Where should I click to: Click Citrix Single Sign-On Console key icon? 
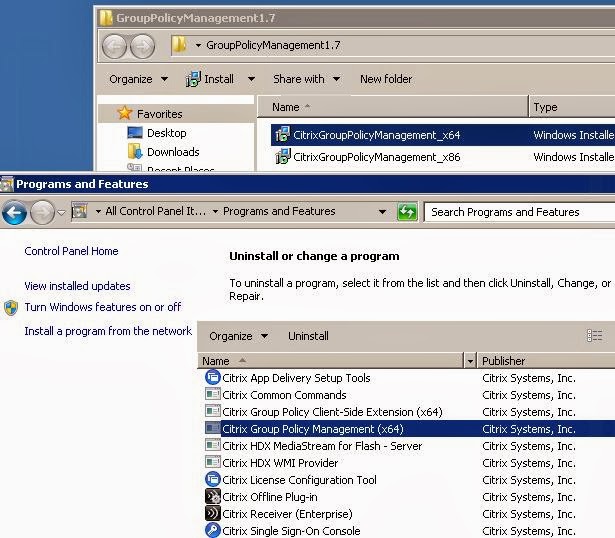(x=213, y=530)
